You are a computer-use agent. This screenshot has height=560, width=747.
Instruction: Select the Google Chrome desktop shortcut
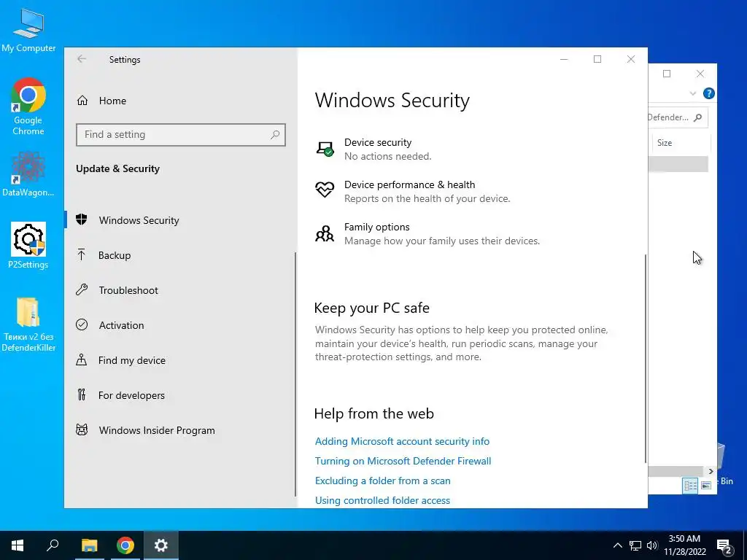pos(28,106)
